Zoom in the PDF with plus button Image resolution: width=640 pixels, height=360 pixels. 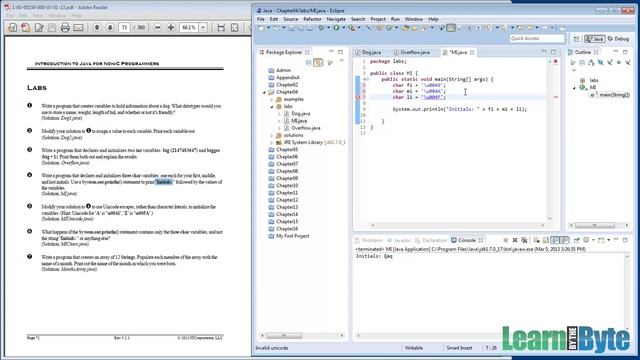pyautogui.click(x=171, y=27)
